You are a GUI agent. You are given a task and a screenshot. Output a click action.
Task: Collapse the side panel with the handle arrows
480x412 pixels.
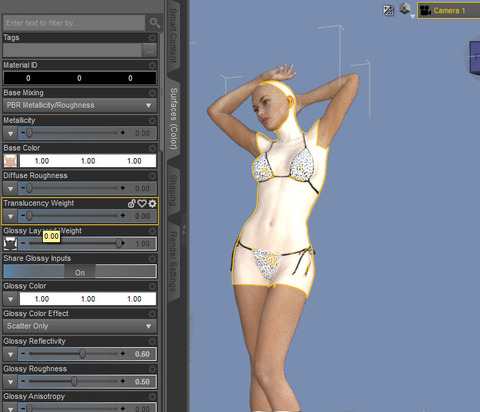click(x=184, y=230)
